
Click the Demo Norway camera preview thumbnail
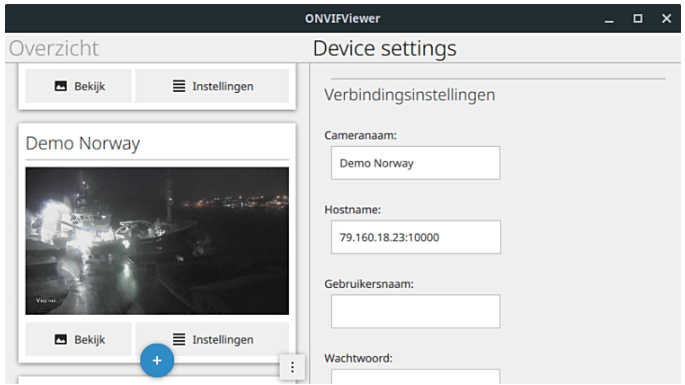click(157, 241)
